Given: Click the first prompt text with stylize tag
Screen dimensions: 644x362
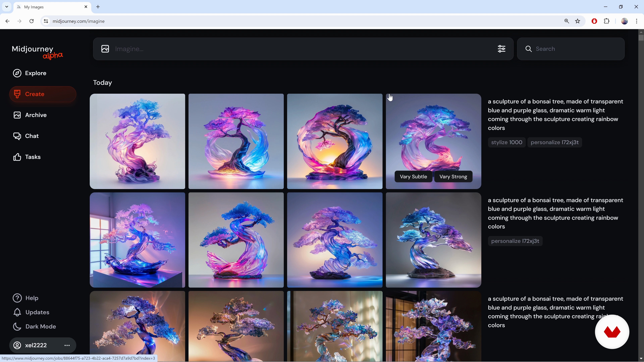Looking at the screenshot, I should [x=555, y=115].
